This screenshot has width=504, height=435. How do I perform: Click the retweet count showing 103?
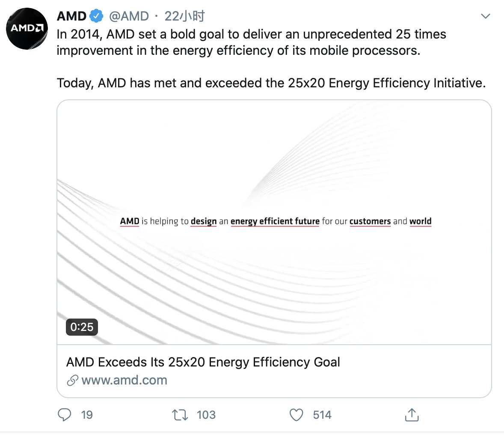coord(206,415)
